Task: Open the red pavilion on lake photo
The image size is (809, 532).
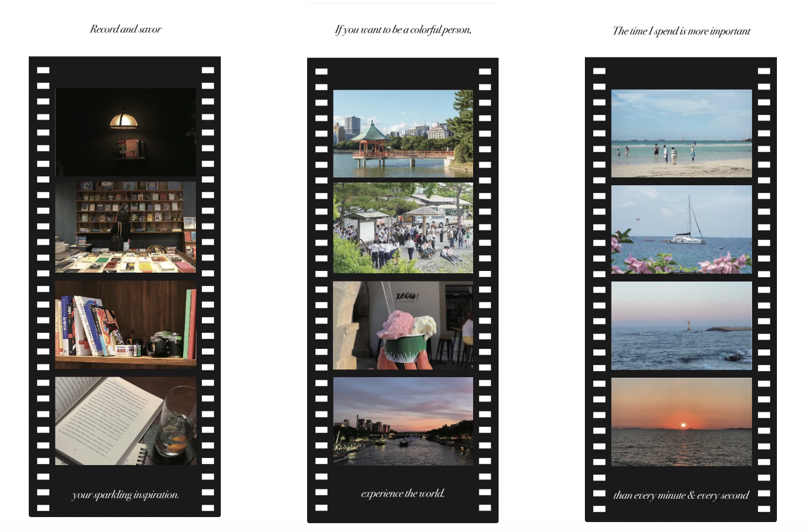Action: [403, 133]
